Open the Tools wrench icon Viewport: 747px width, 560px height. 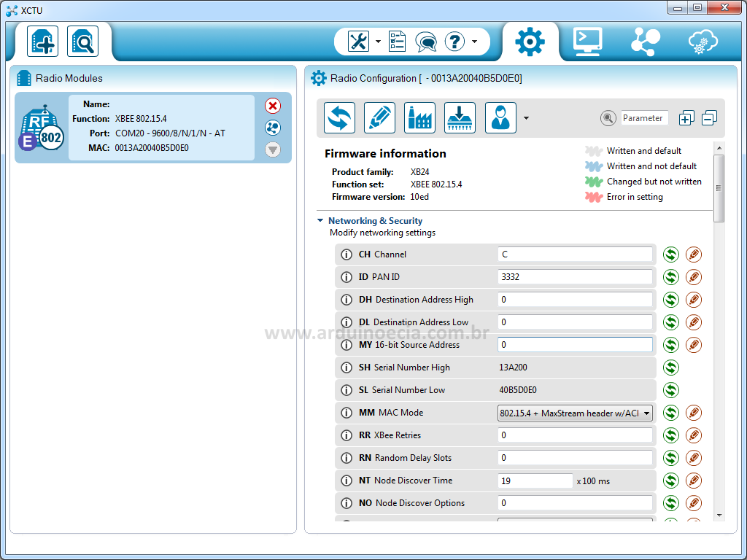359,42
